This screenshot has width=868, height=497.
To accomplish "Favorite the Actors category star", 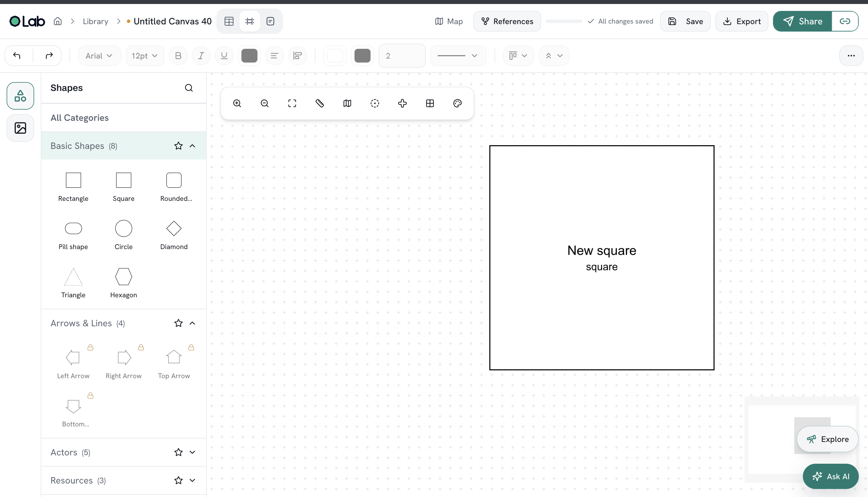I will (x=178, y=452).
